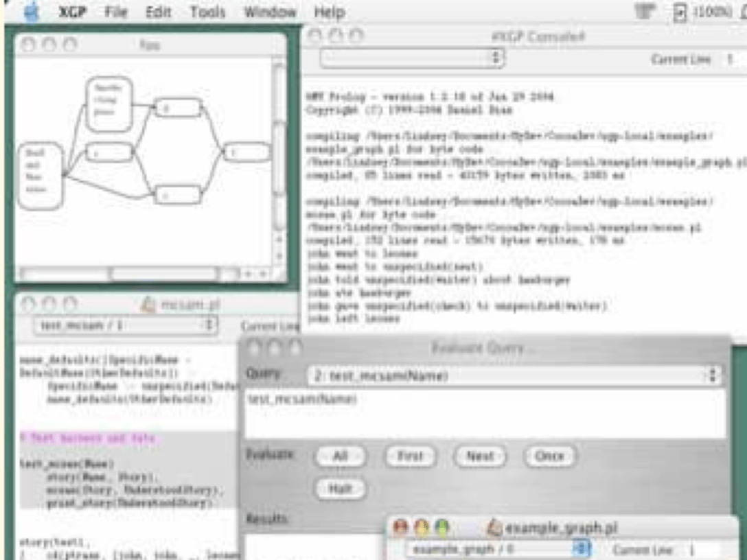Viewport: 747px width, 560px height.
Task: Open the Apple menu icon
Action: click(x=32, y=12)
